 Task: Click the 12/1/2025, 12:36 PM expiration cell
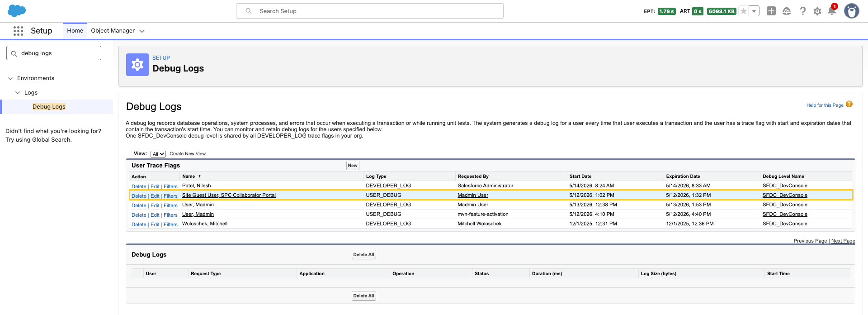[x=690, y=224]
